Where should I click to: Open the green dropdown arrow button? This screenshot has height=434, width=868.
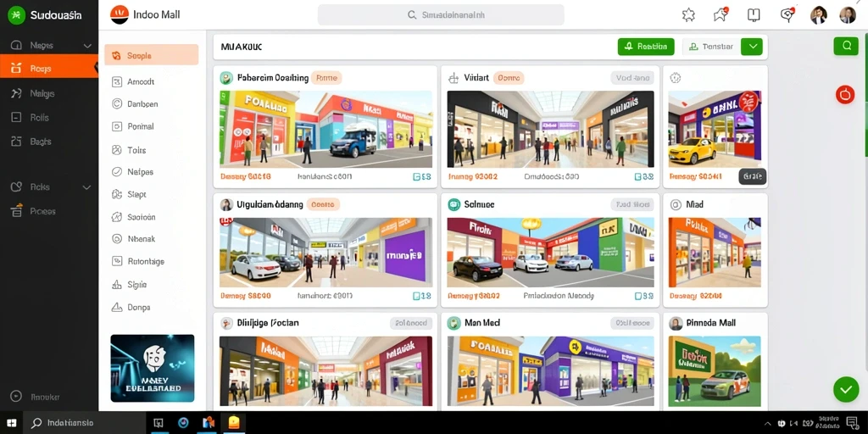coord(752,47)
